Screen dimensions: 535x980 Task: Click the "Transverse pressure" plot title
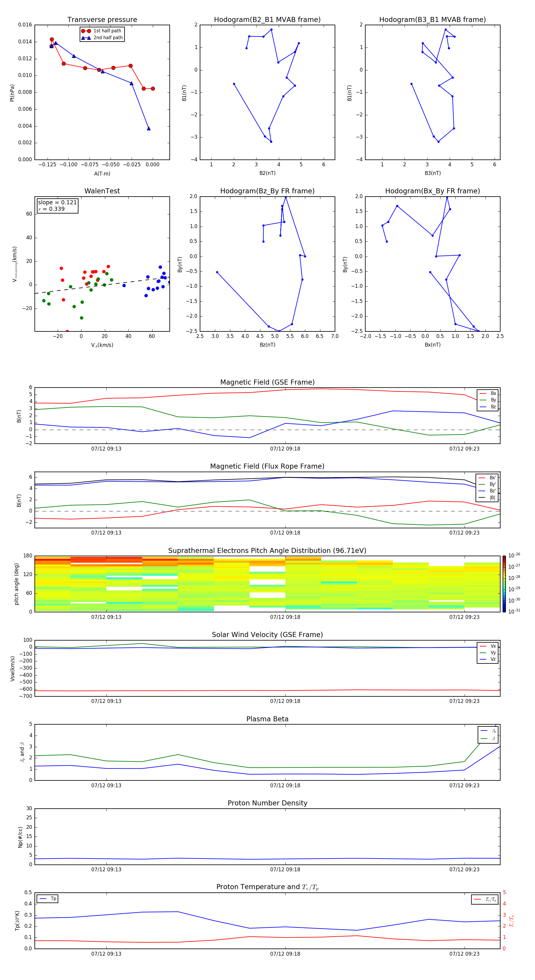102,20
